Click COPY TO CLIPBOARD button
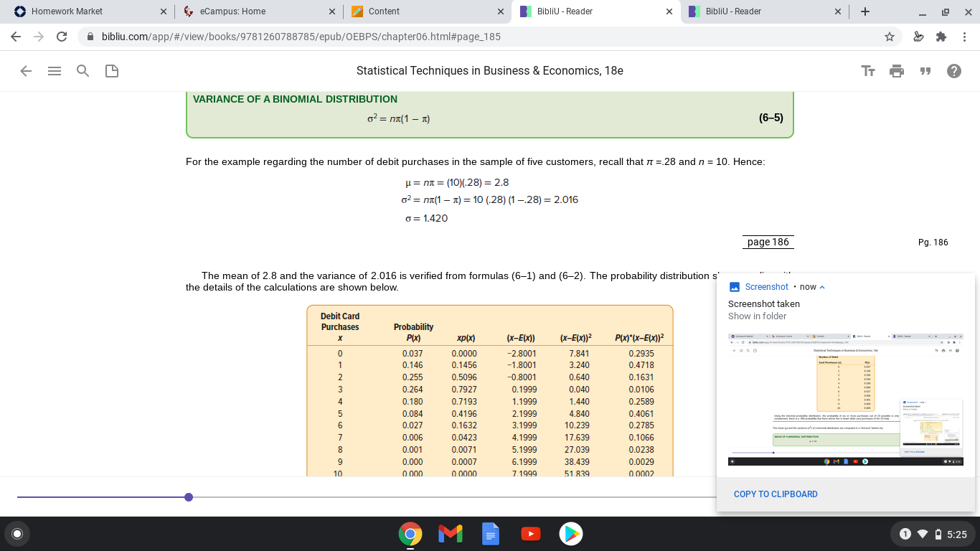Viewport: 980px width, 551px height. click(776, 494)
